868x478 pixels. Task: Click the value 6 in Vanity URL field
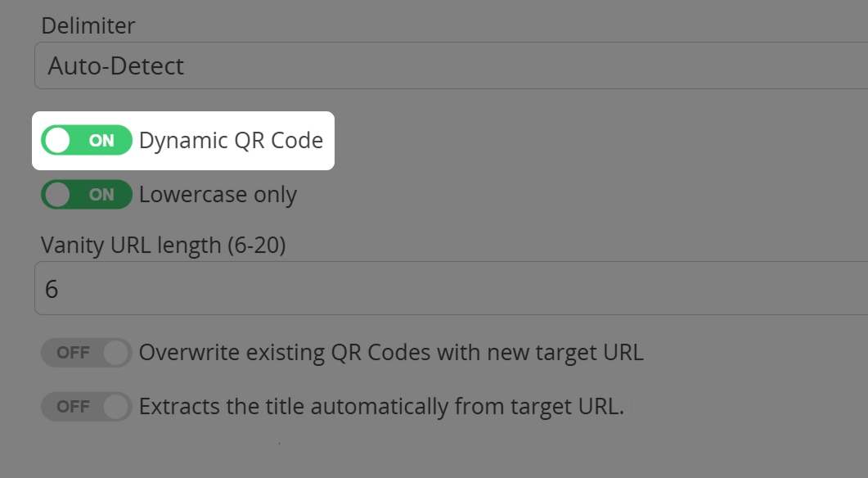[52, 289]
